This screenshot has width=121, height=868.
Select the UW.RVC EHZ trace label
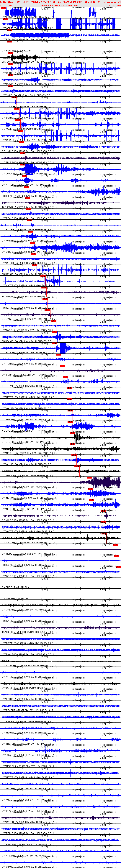(27, 84)
